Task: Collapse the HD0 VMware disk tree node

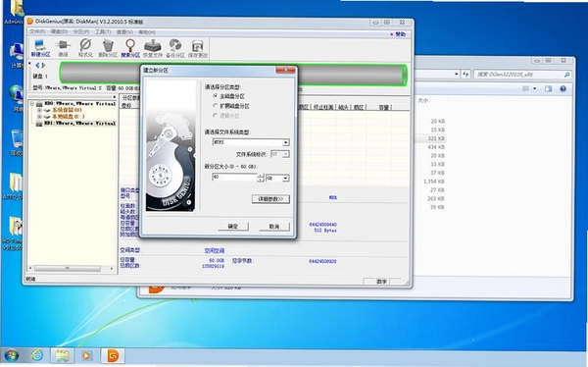Action: pos(32,104)
